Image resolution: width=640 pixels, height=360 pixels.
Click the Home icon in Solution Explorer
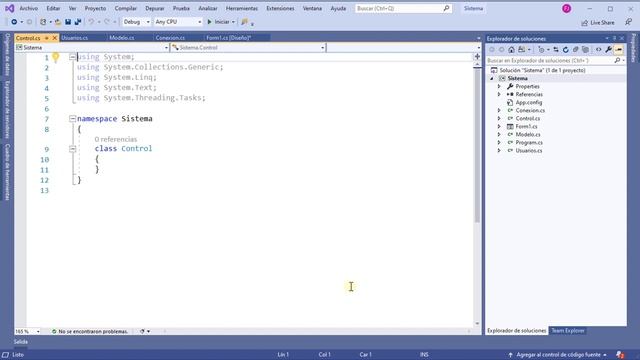[511, 50]
